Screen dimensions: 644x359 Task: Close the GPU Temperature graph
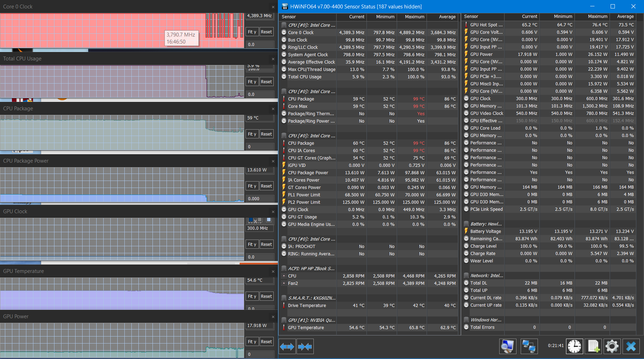[273, 272]
